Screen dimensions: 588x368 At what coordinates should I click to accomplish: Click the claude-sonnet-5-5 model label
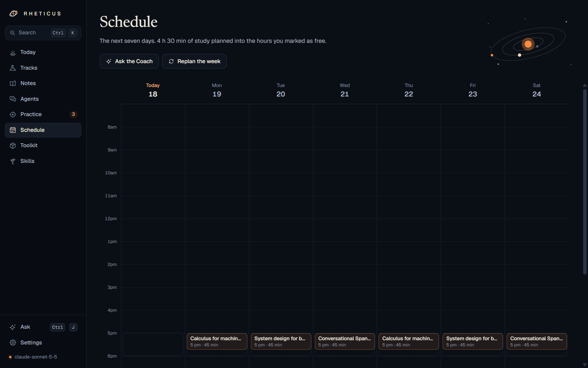point(36,357)
